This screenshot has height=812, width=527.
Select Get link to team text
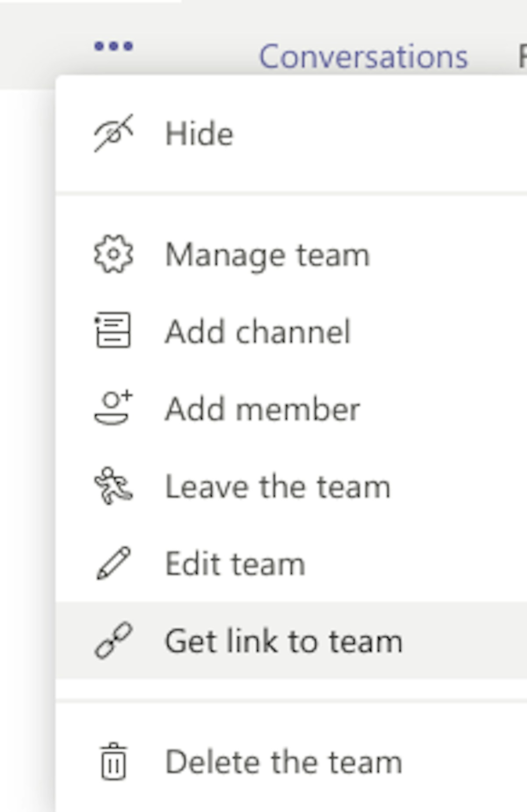click(x=283, y=641)
